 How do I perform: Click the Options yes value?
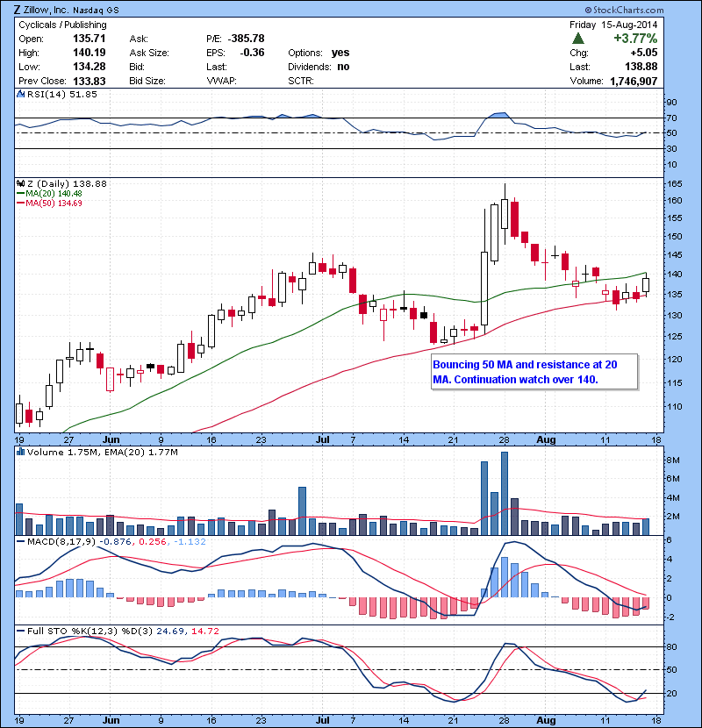(x=340, y=53)
